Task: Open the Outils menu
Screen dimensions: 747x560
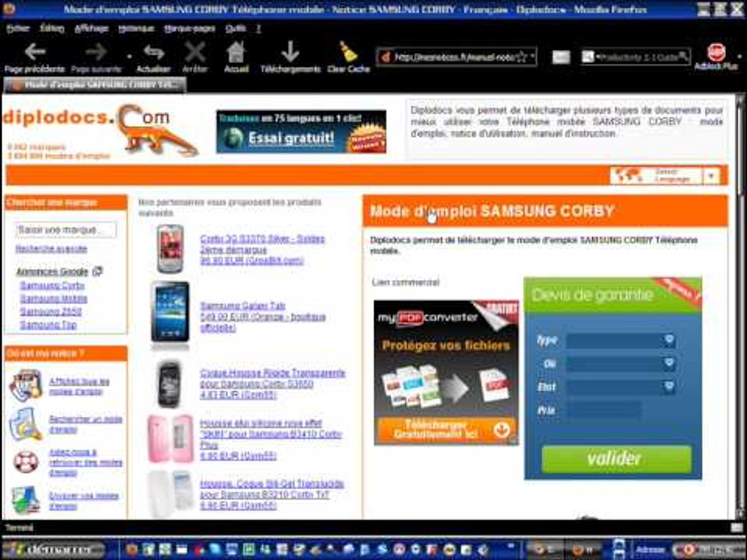Action: click(x=235, y=29)
